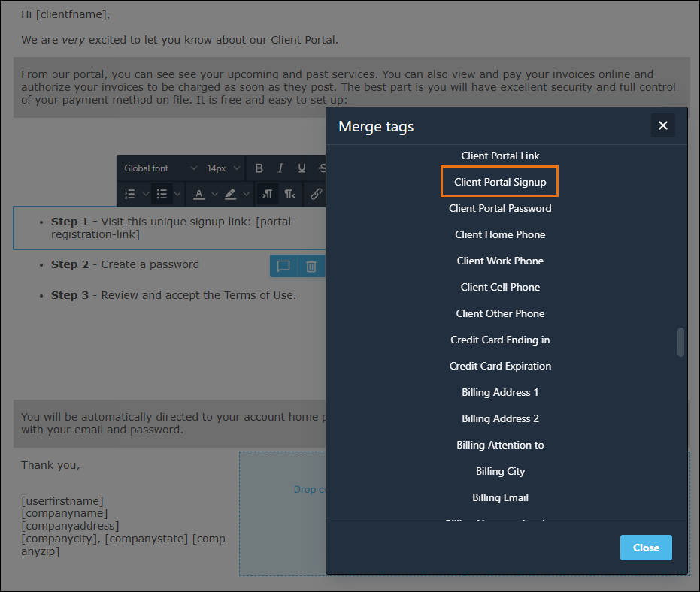Apply bold formatting in the toolbar

pos(259,168)
